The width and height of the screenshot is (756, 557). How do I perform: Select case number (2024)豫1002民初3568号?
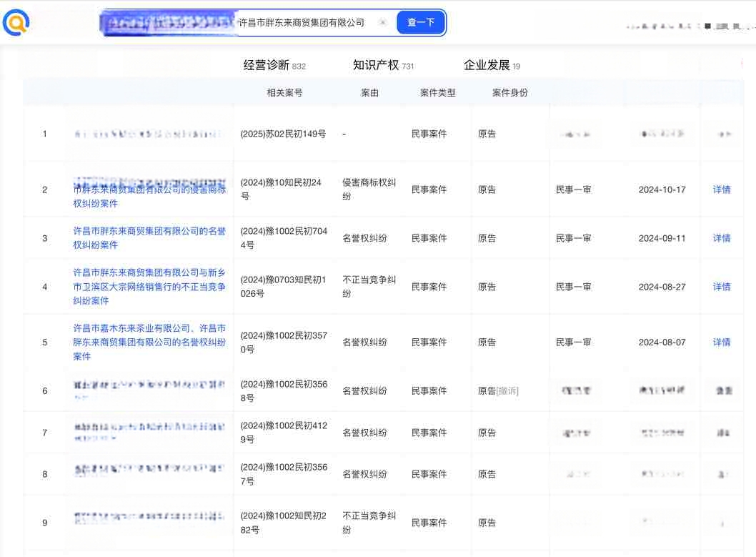click(284, 390)
